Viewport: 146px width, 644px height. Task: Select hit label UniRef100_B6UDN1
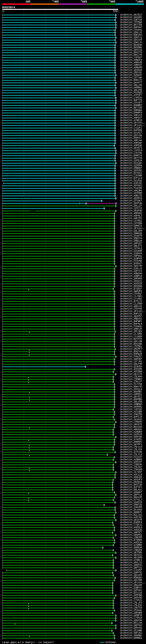point(131,48)
